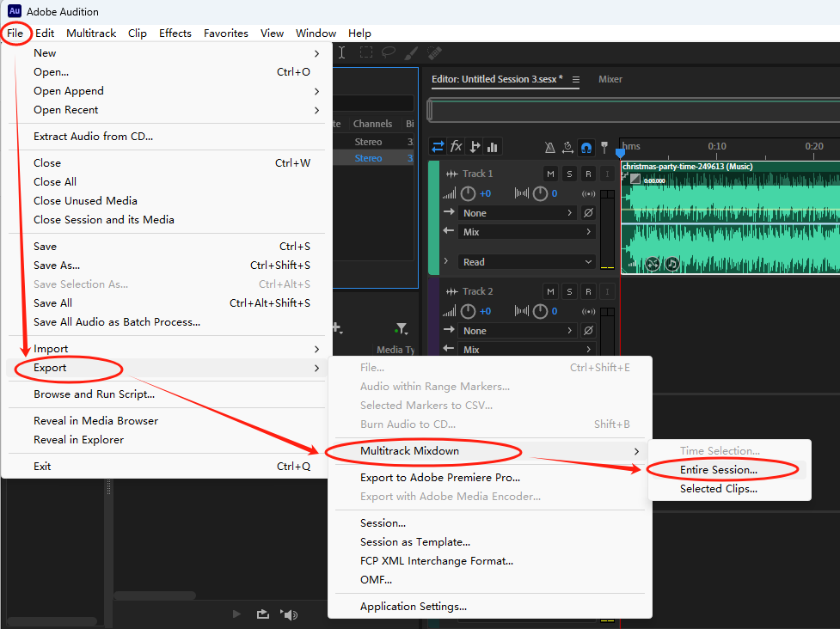This screenshot has height=629, width=840.
Task: Open the Effects menu
Action: [x=175, y=34]
